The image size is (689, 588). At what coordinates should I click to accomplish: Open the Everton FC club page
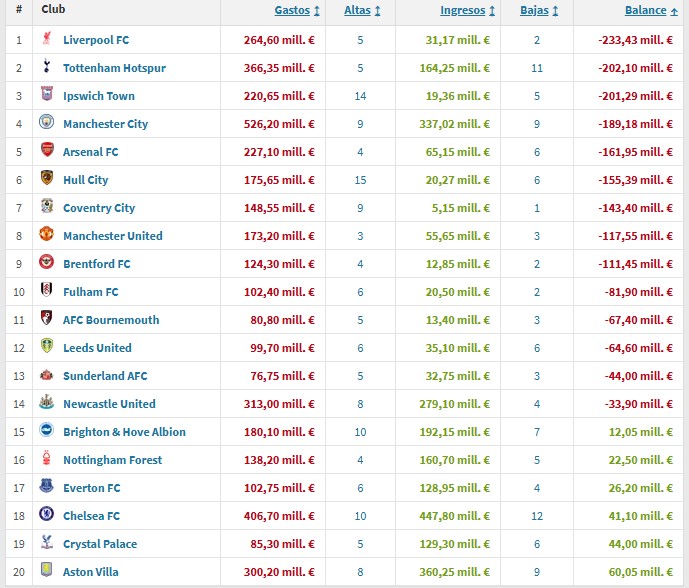pyautogui.click(x=91, y=488)
